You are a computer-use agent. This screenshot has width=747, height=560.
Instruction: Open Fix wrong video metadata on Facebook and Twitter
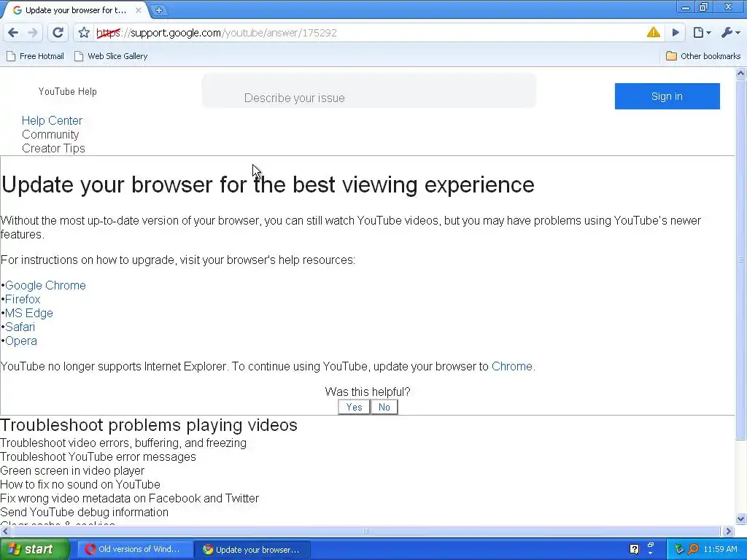tap(130, 498)
